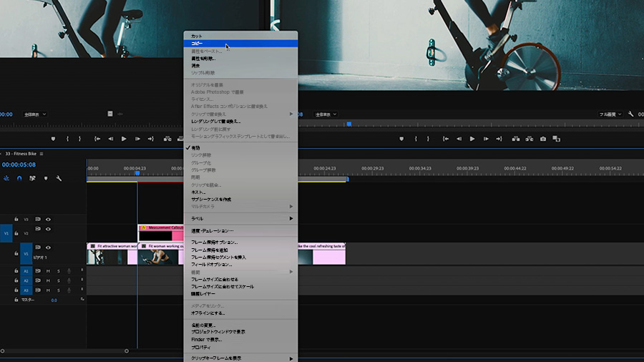Enable voice-over record on A2
Image resolution: width=644 pixels, height=362 pixels.
69,280
